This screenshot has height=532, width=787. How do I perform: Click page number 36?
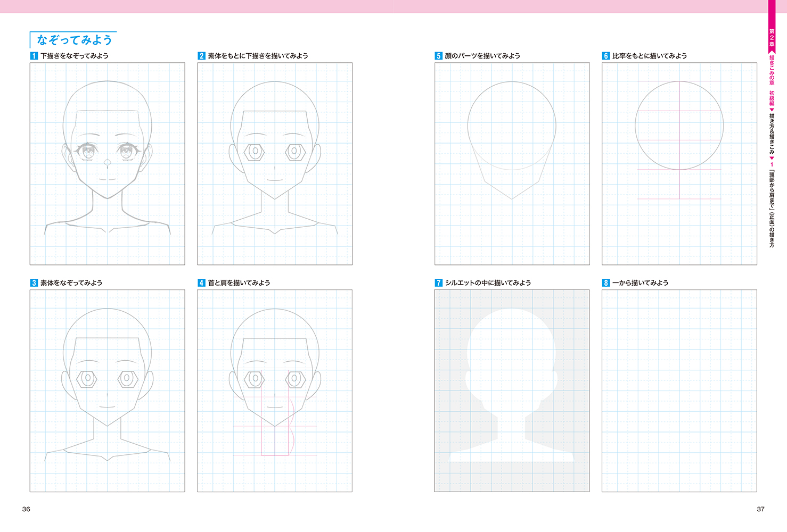(26, 509)
